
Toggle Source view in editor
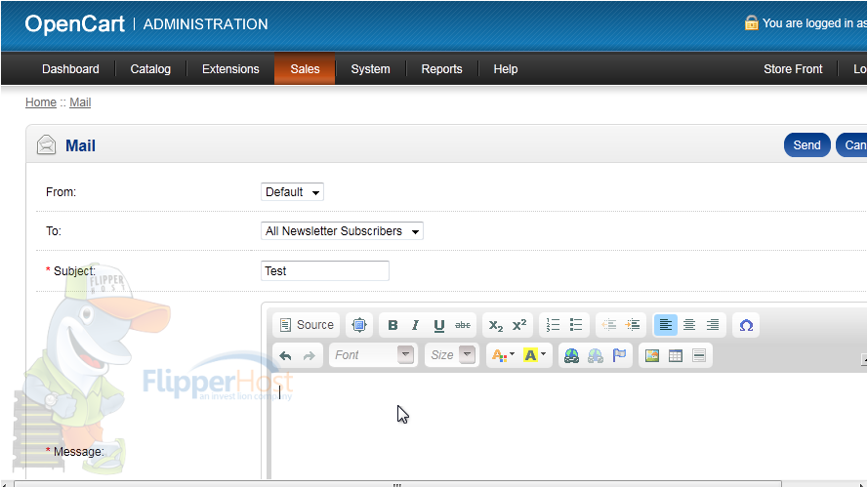(307, 325)
